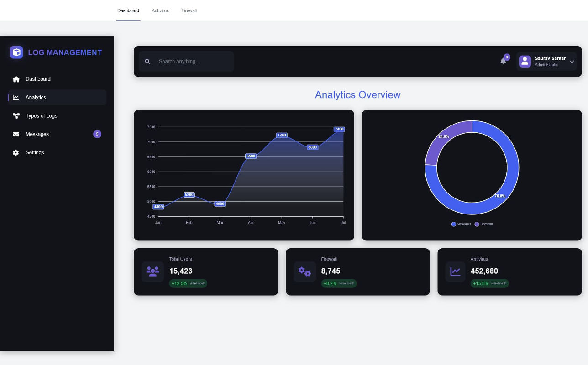Click the Types of Logs sidebar icon
The image size is (588, 365).
[16, 116]
